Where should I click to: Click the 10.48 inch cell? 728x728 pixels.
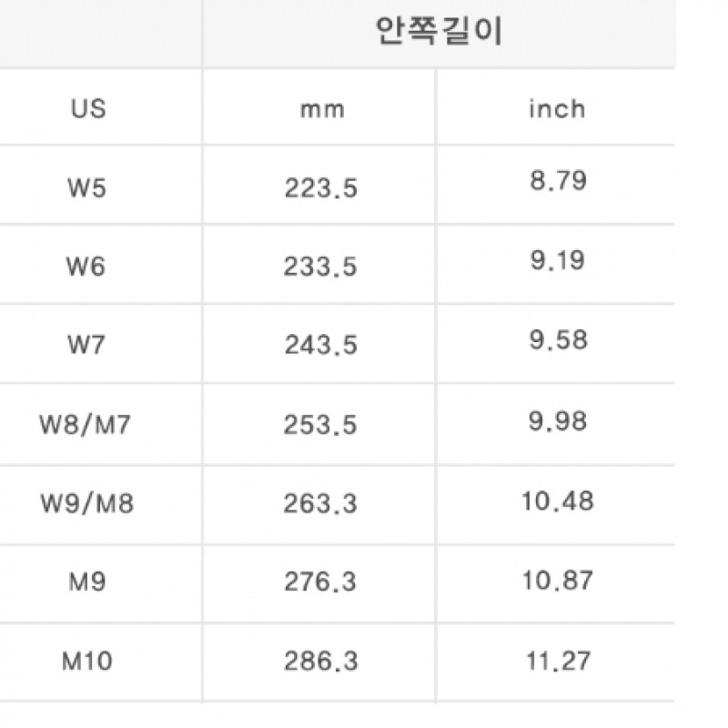(x=558, y=501)
